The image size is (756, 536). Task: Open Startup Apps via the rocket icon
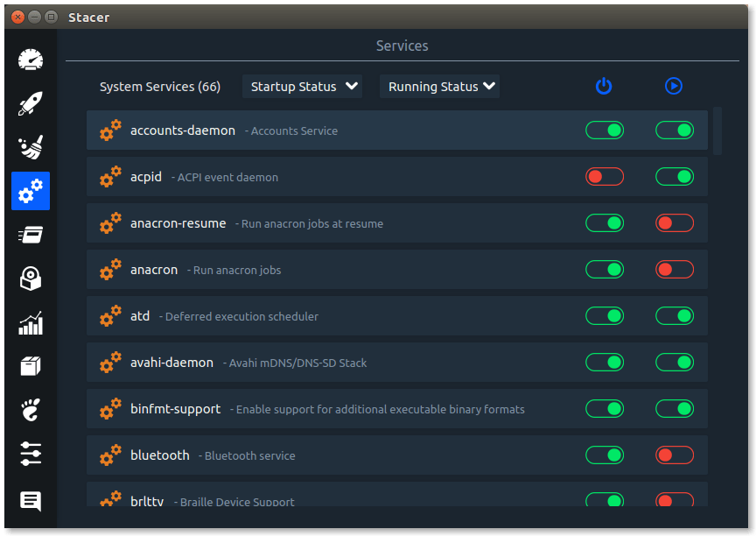[x=31, y=103]
